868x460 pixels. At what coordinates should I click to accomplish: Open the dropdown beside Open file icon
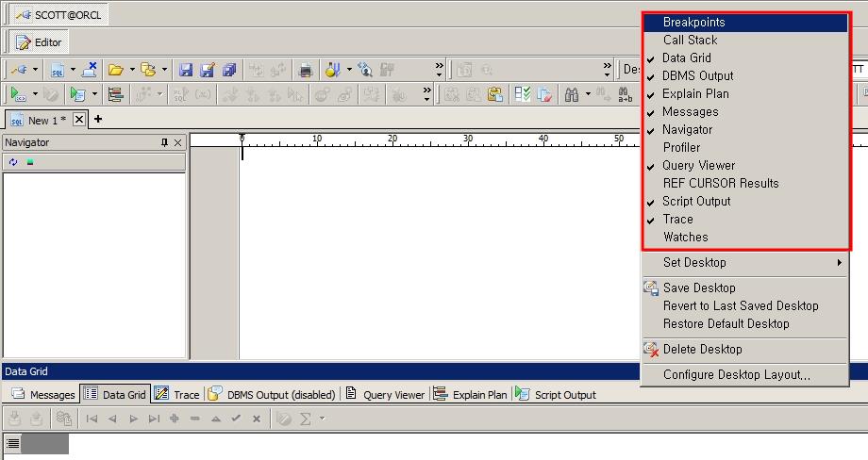[x=131, y=70]
